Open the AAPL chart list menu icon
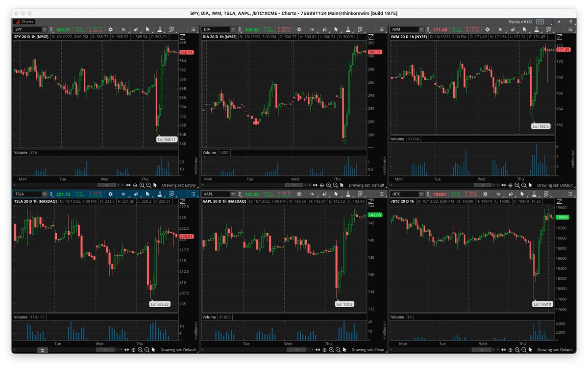The width and height of the screenshot is (588, 368). coord(382,194)
